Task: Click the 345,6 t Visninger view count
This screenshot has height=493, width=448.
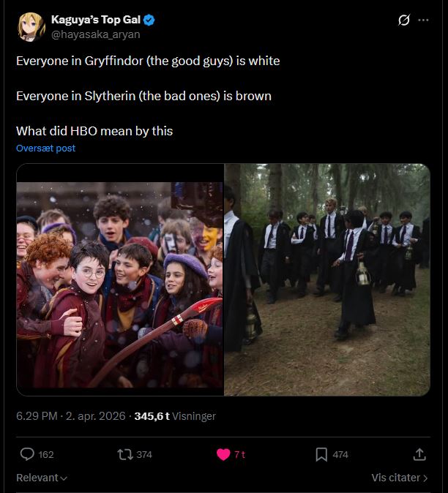Action: 175,416
